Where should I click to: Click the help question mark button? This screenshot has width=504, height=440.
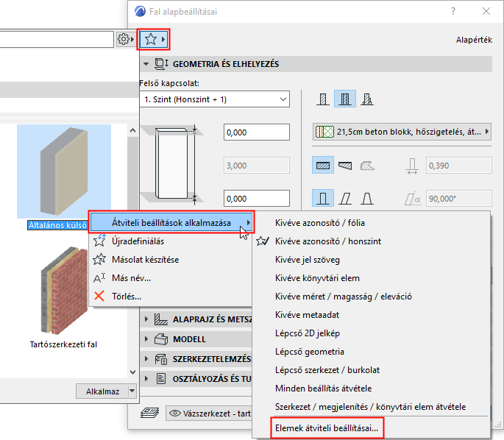(x=453, y=11)
